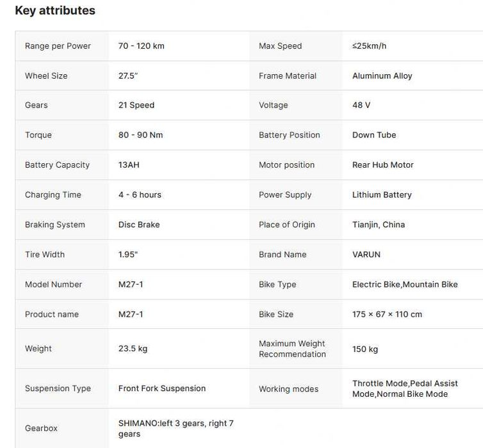Image resolution: width=483 pixels, height=448 pixels.
Task: Click the 13AH battery capacity value
Action: pyautogui.click(x=129, y=164)
